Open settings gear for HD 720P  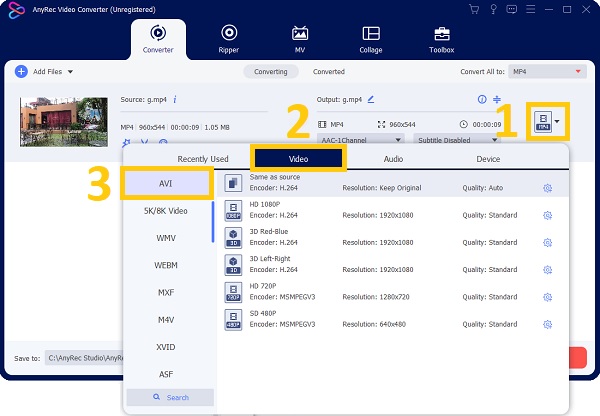[x=548, y=297]
